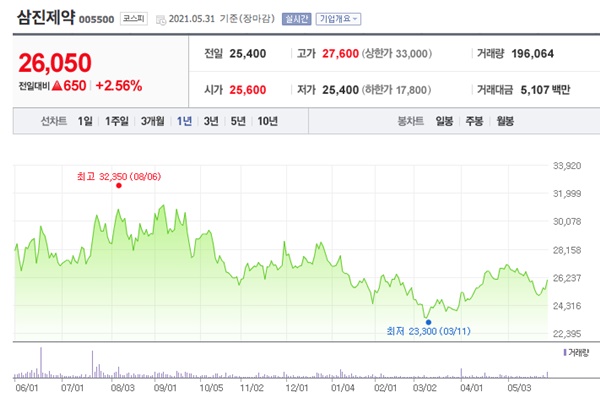Click the 삼진제약 stock name heading
The width and height of the screenshot is (600, 408).
pyautogui.click(x=46, y=18)
